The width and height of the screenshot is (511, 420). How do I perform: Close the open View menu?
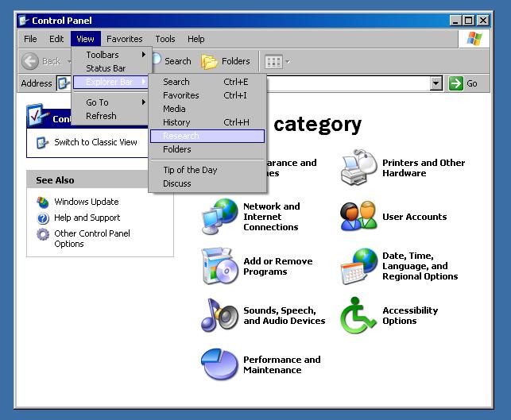click(85, 39)
